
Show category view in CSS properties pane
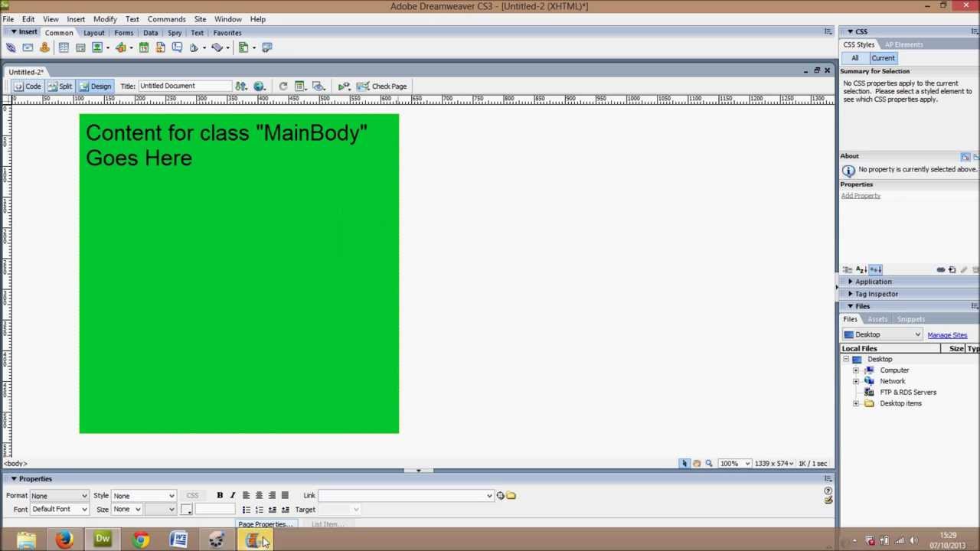(x=847, y=269)
